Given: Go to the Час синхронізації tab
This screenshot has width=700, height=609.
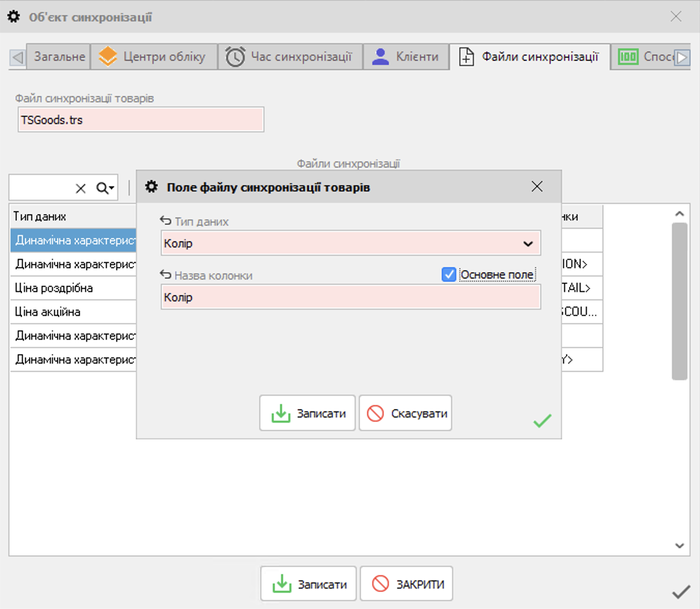Looking at the screenshot, I should pos(289,57).
